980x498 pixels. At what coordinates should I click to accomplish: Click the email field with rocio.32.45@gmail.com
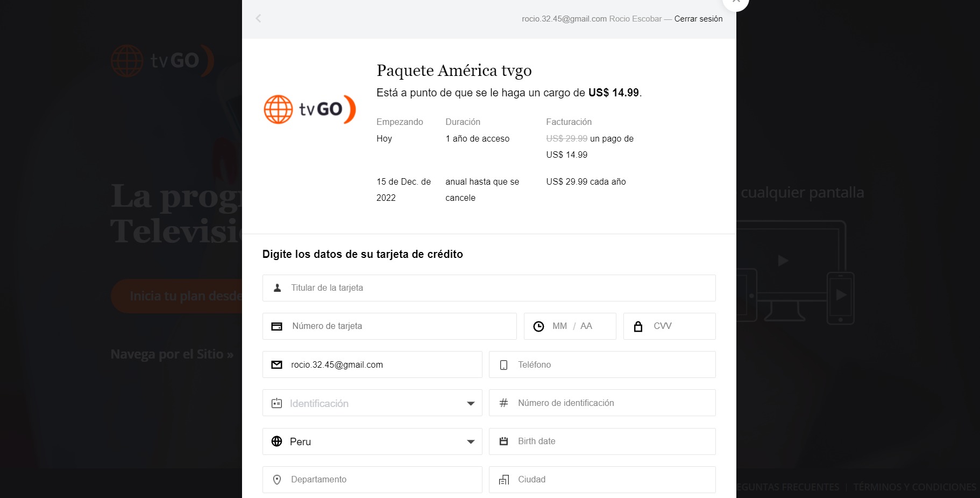tap(372, 364)
